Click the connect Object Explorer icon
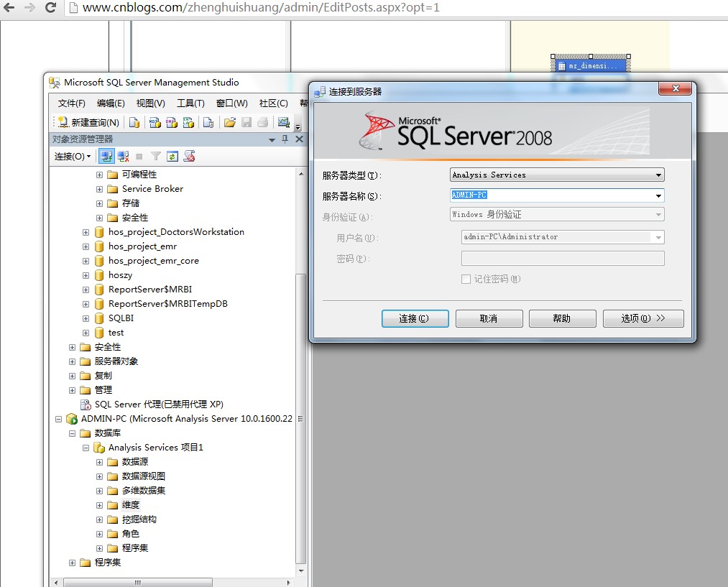The image size is (728, 587). click(106, 157)
